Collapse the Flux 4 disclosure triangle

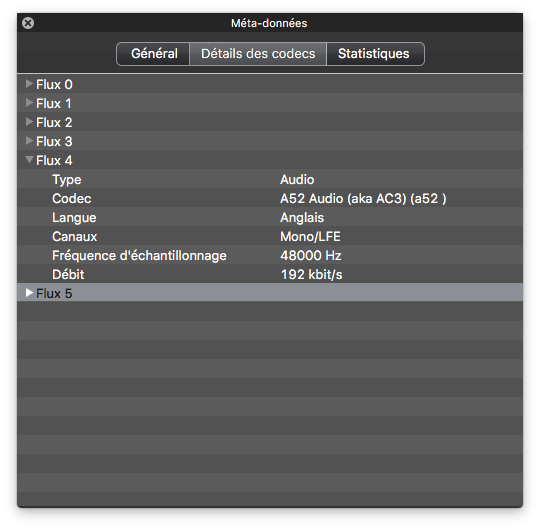30,159
